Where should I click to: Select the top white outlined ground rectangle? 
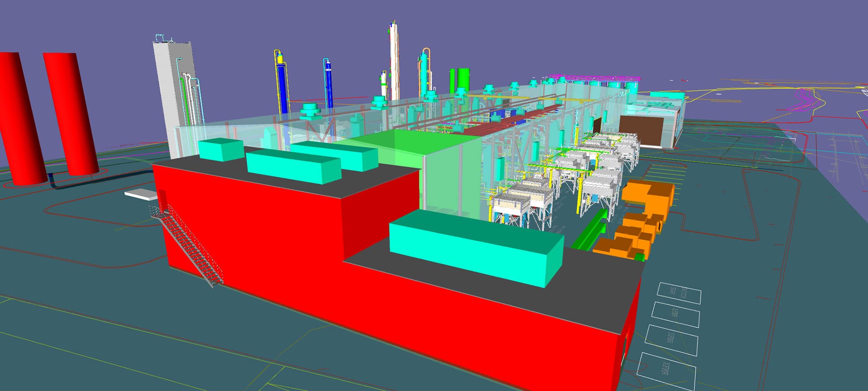pyautogui.click(x=679, y=293)
